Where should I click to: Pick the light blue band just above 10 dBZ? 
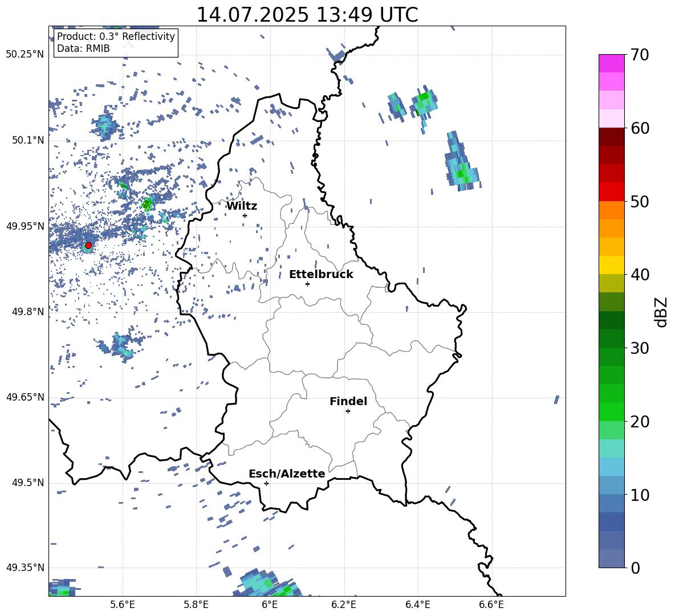[612, 486]
